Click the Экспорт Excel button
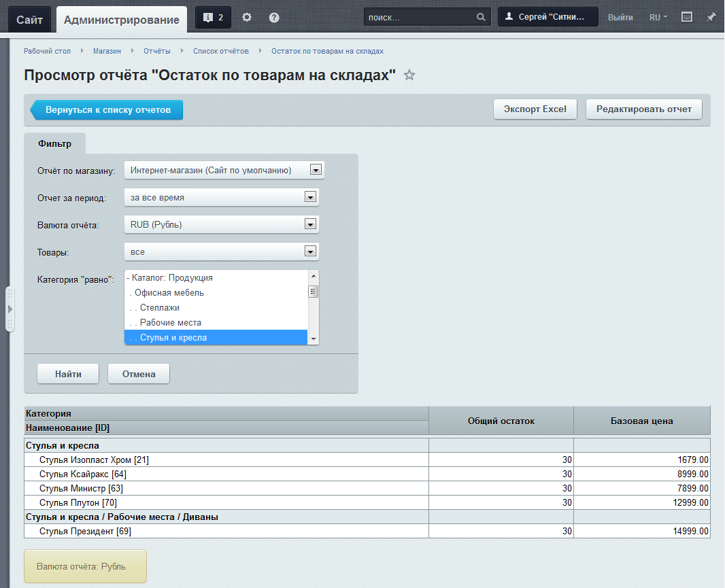This screenshot has width=725, height=588. [x=535, y=109]
